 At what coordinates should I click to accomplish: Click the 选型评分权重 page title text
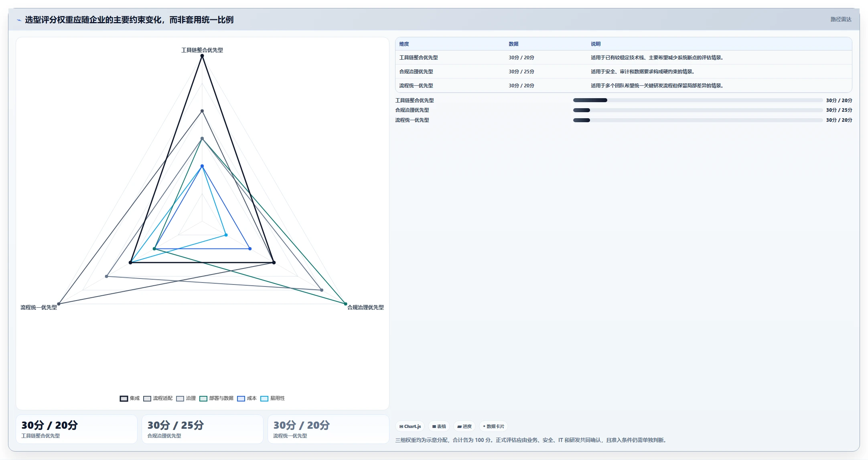pyautogui.click(x=129, y=20)
